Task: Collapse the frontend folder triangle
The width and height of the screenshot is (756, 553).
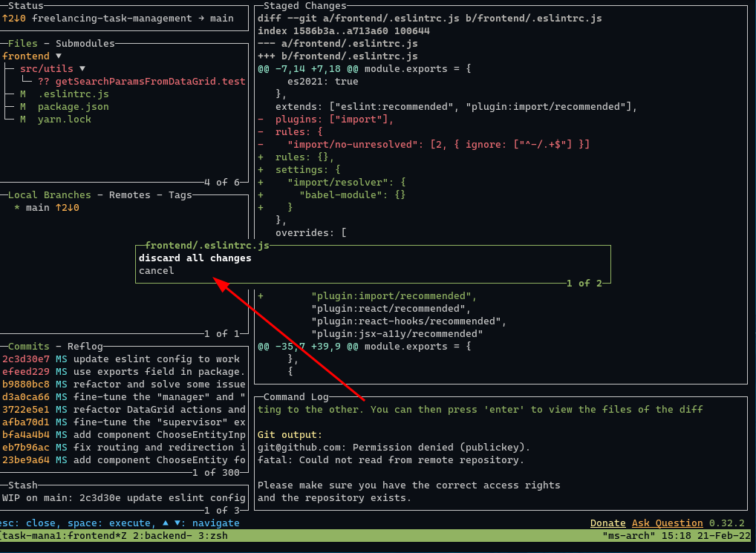Action: [x=59, y=56]
